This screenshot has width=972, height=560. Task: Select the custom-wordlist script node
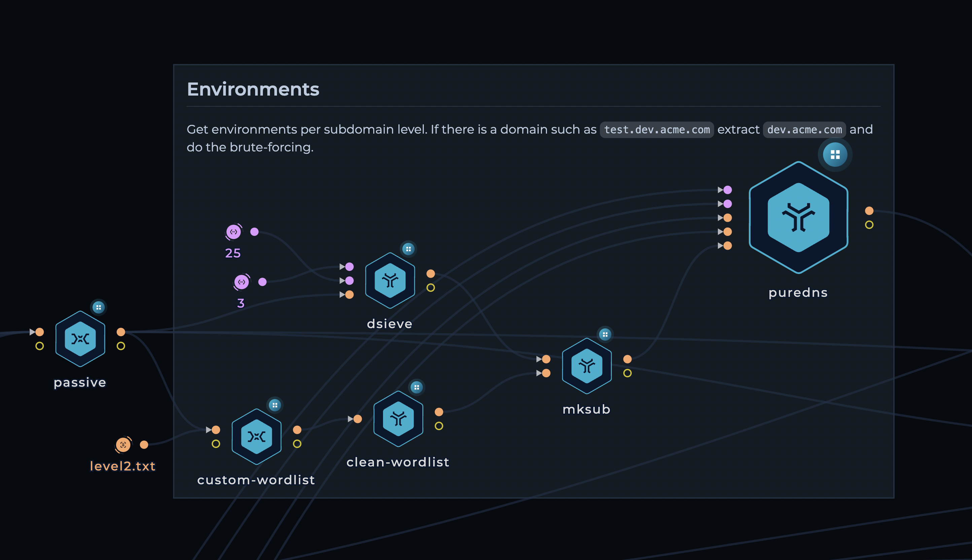pyautogui.click(x=256, y=436)
